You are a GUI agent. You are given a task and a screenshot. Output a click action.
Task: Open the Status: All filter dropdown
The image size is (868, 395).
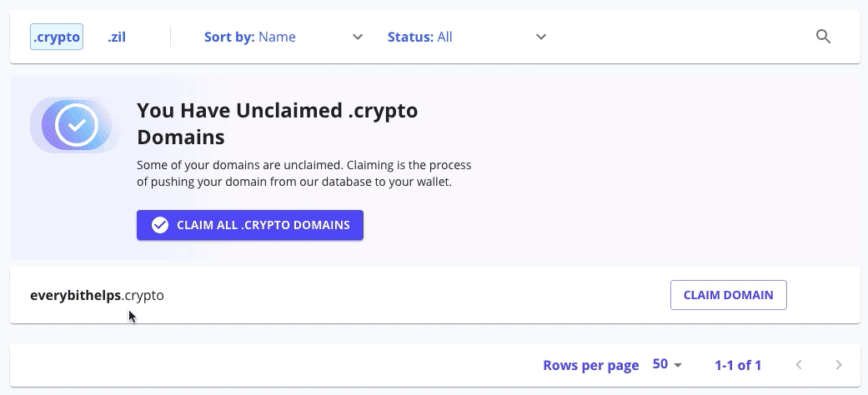tap(467, 37)
